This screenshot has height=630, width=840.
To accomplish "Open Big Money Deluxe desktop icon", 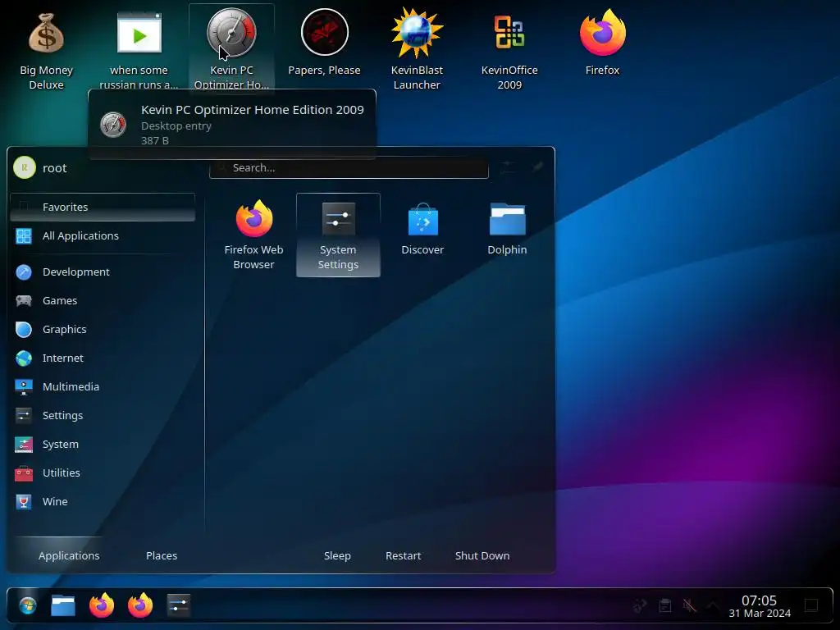I will coord(46,49).
